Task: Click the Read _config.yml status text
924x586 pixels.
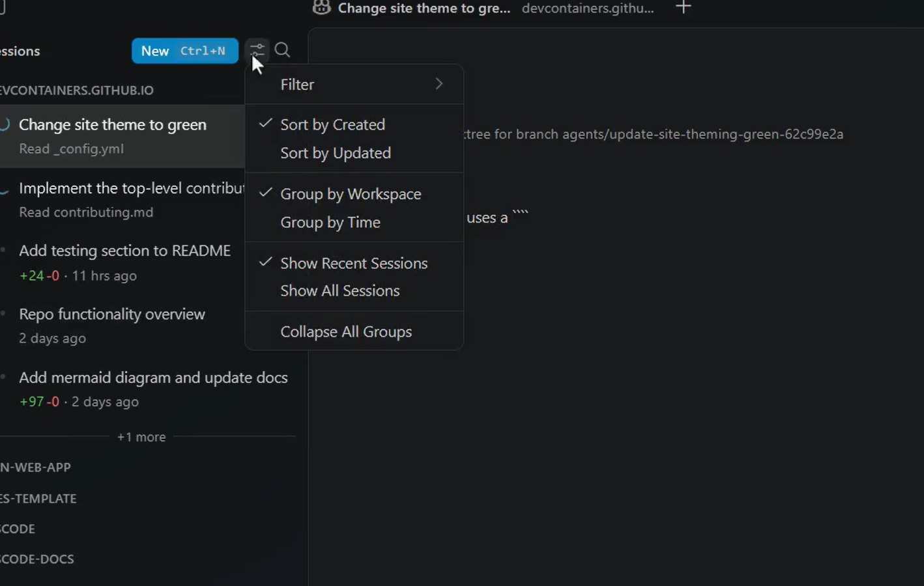Action: click(x=71, y=149)
